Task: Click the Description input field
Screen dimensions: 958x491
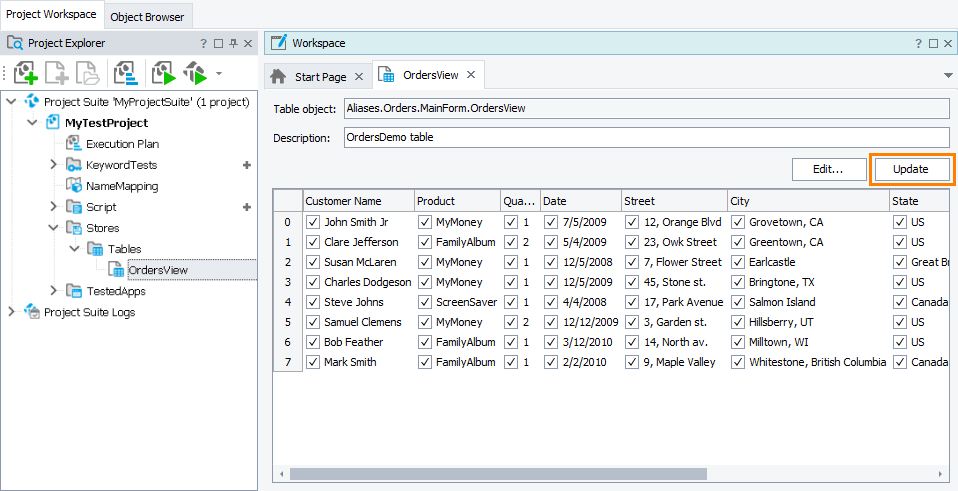Action: pos(645,137)
